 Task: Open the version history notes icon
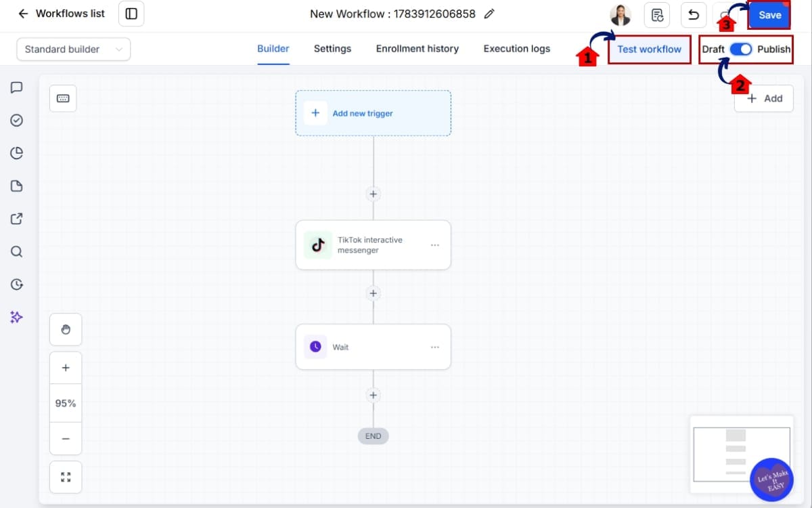657,15
